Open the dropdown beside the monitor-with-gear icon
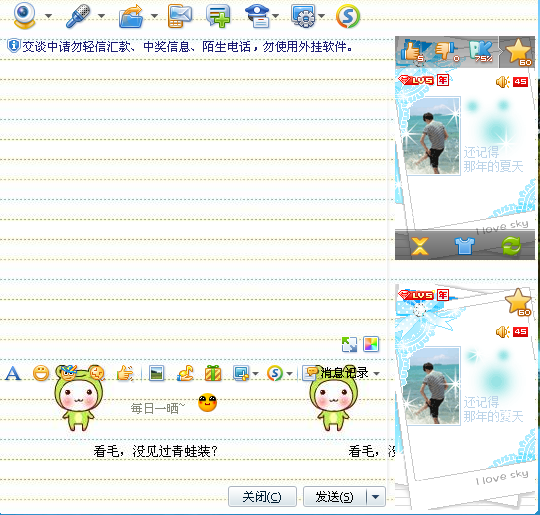This screenshot has height=515, width=540. 321,16
